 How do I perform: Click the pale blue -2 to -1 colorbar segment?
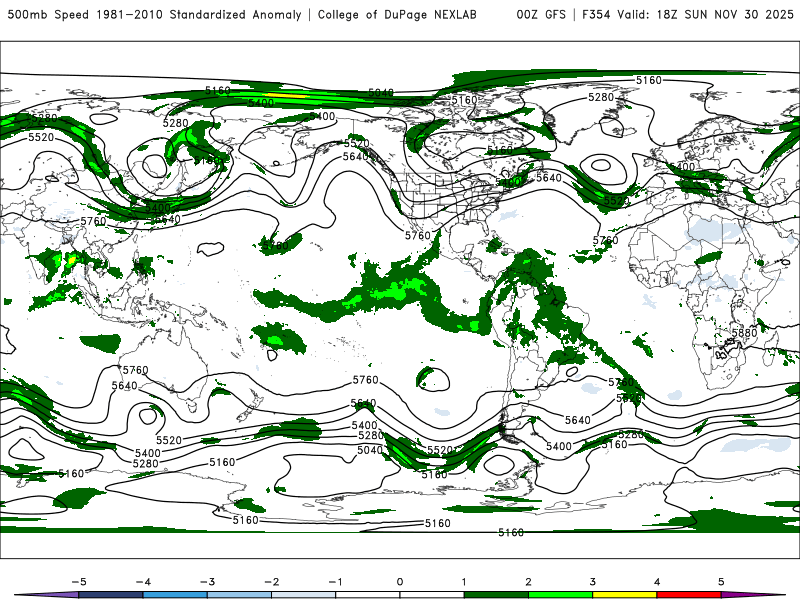tap(304, 595)
